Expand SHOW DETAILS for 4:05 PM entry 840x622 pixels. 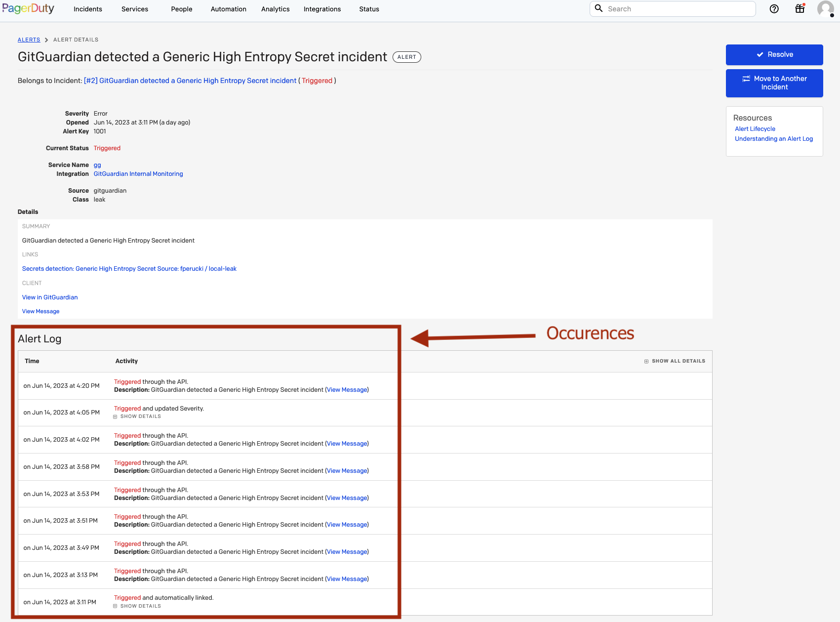[x=137, y=416]
